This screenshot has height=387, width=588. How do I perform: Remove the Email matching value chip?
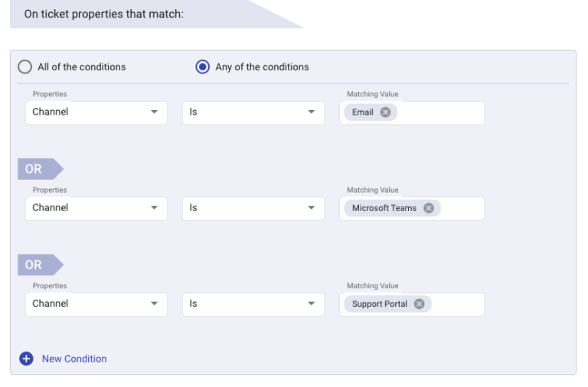pyautogui.click(x=385, y=112)
